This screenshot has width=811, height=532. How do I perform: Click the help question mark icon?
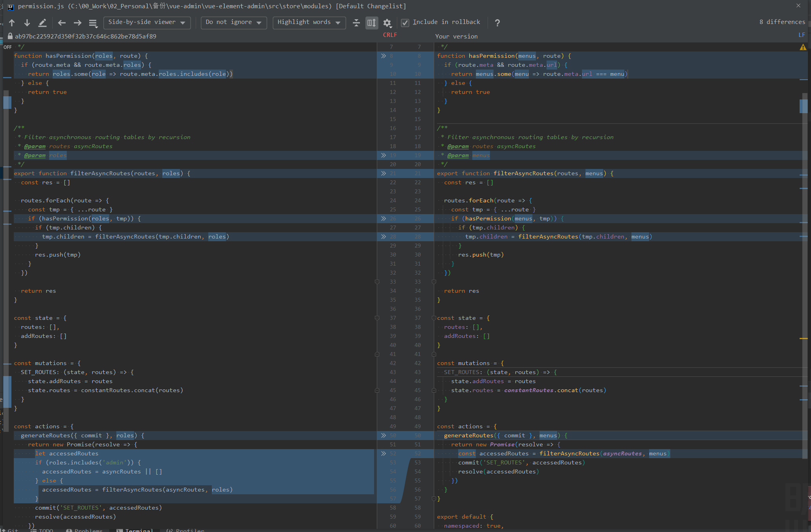click(497, 23)
